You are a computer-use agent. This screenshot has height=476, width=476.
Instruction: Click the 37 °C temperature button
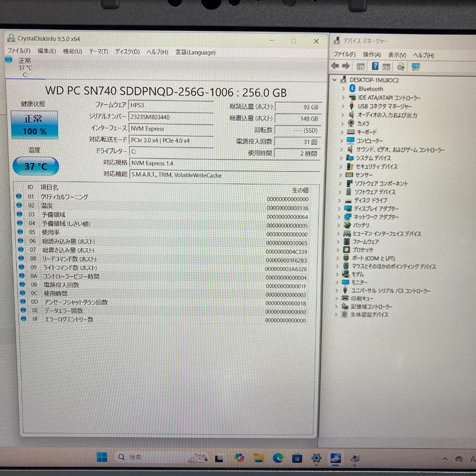pos(36,166)
